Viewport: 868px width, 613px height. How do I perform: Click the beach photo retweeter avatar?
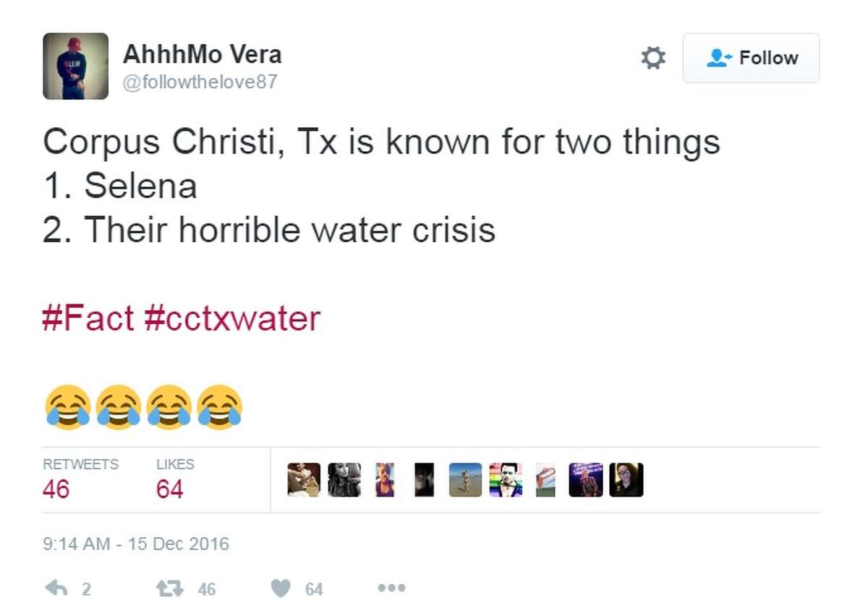(x=464, y=479)
